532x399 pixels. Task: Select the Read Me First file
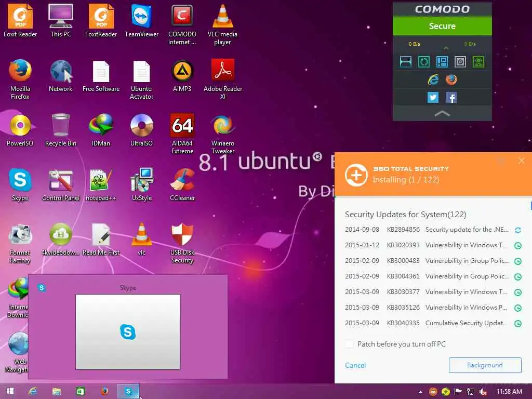click(101, 239)
